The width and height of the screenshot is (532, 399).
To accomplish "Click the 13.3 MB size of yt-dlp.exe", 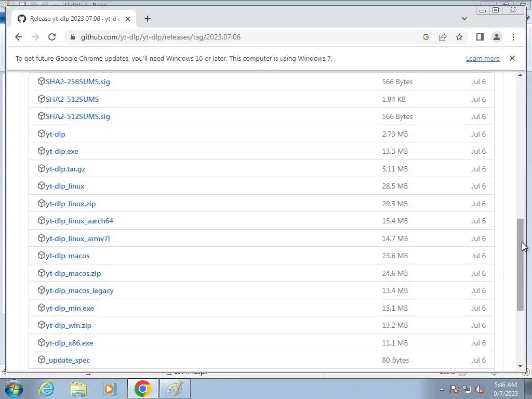I will click(x=395, y=151).
